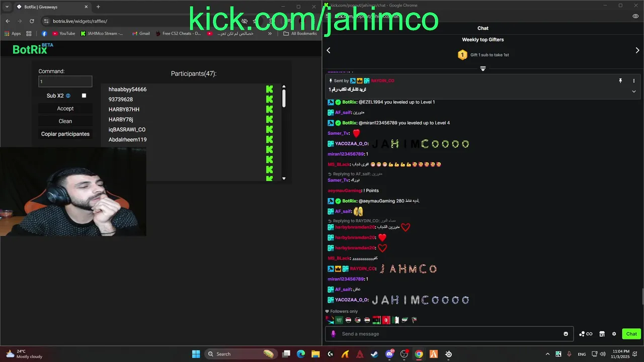644x362 pixels.
Task: Click the eye icon in Chrome address bar
Action: click(x=245, y=21)
